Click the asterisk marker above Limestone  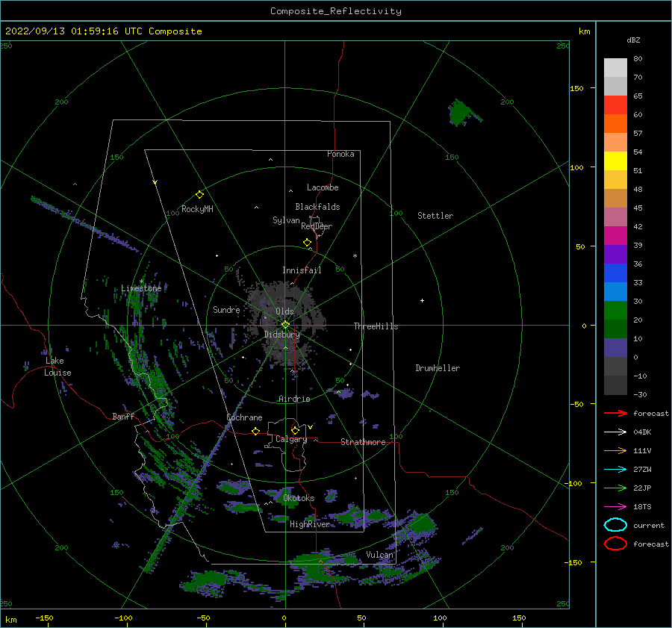click(x=141, y=282)
